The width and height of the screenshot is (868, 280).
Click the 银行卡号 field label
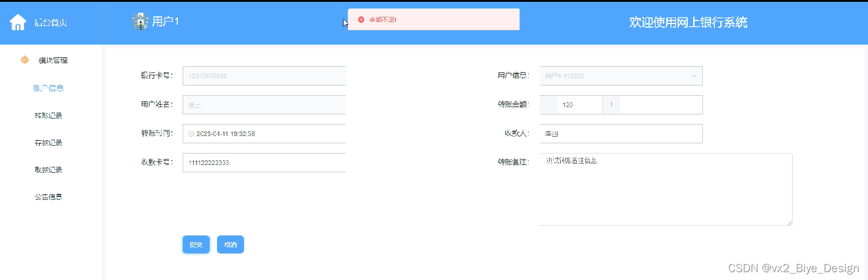157,76
